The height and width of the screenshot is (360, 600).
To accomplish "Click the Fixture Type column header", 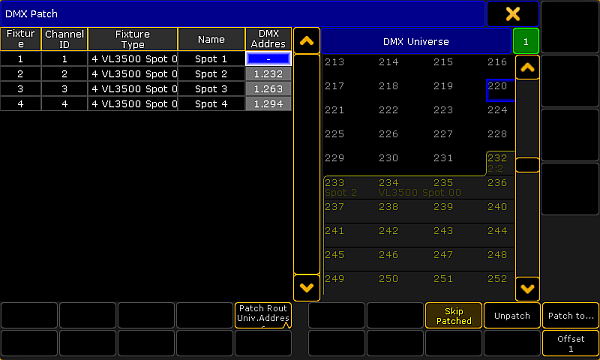I will tap(132, 39).
